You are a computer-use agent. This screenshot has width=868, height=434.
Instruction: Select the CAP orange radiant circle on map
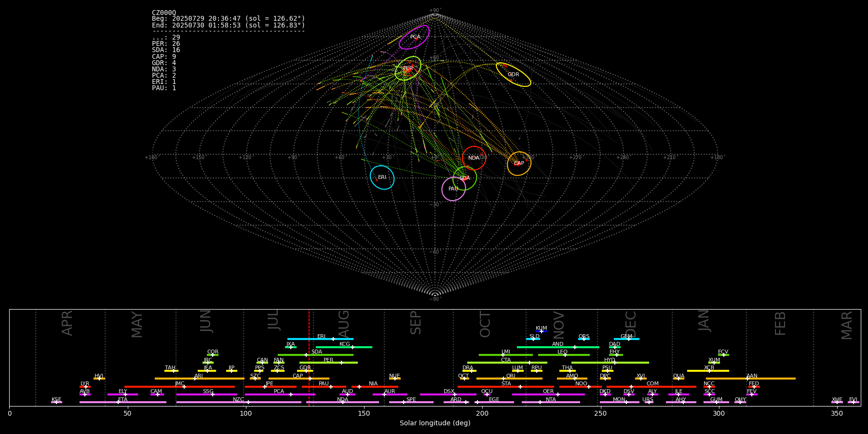pyautogui.click(x=519, y=163)
